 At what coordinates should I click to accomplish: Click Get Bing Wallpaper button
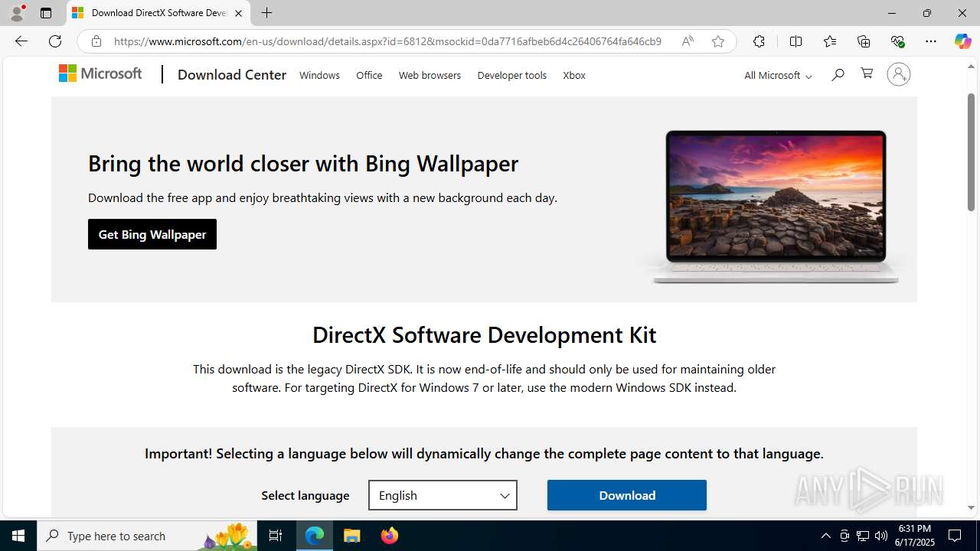[152, 234]
